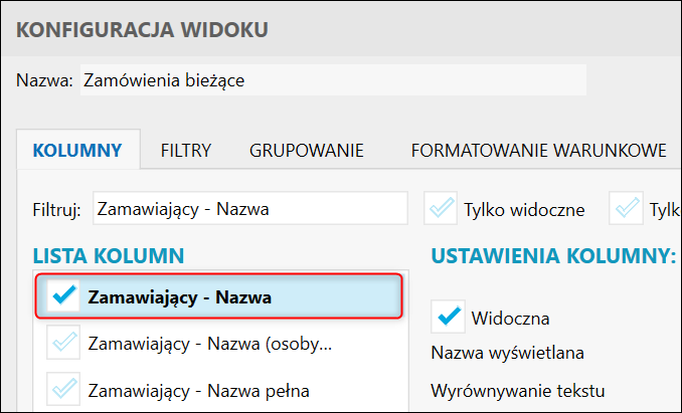Open the FILTRY tab
682x413 pixels.
point(186,152)
